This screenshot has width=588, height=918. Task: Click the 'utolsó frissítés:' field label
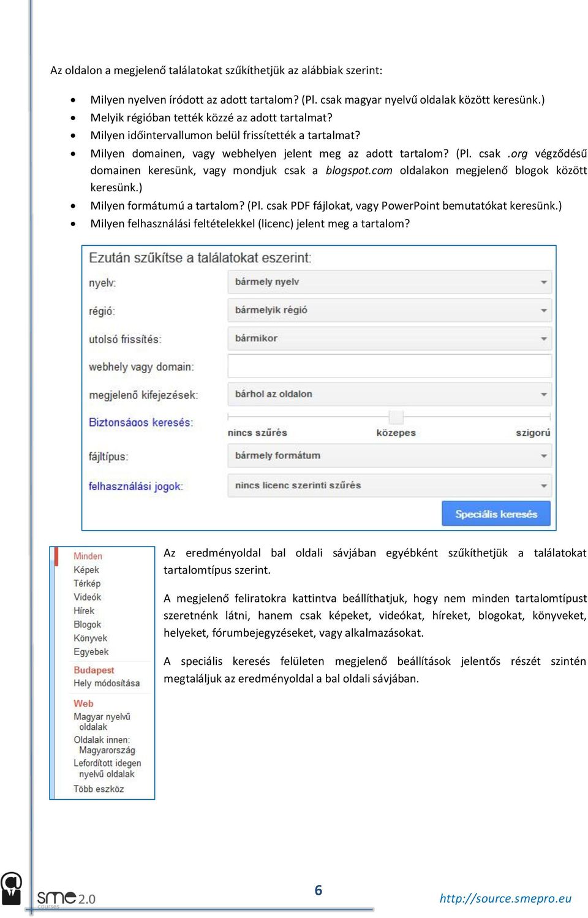coord(125,339)
